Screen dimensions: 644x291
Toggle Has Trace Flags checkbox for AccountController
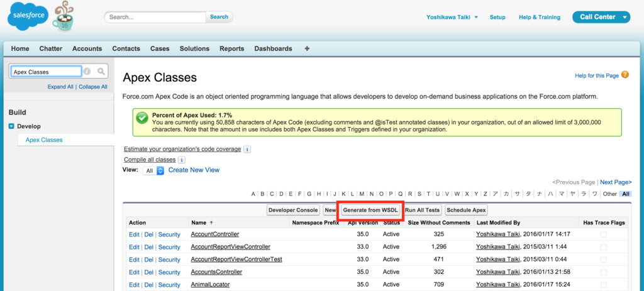click(603, 234)
